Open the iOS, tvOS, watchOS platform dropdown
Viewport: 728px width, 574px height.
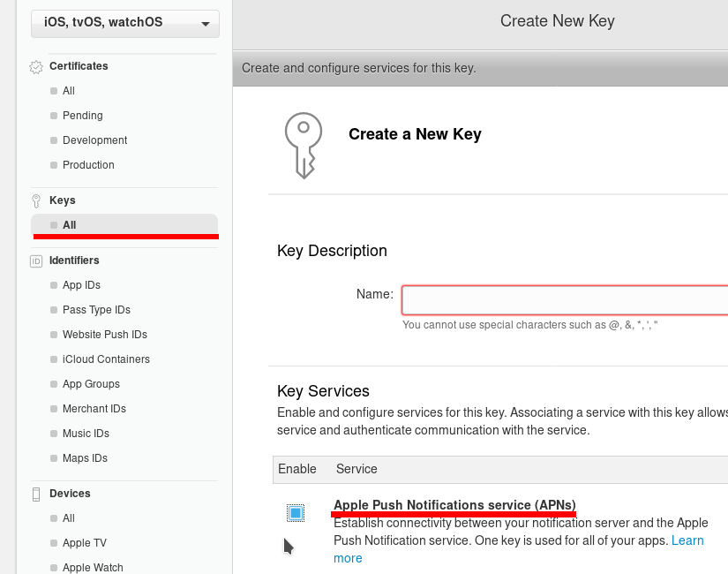[124, 23]
